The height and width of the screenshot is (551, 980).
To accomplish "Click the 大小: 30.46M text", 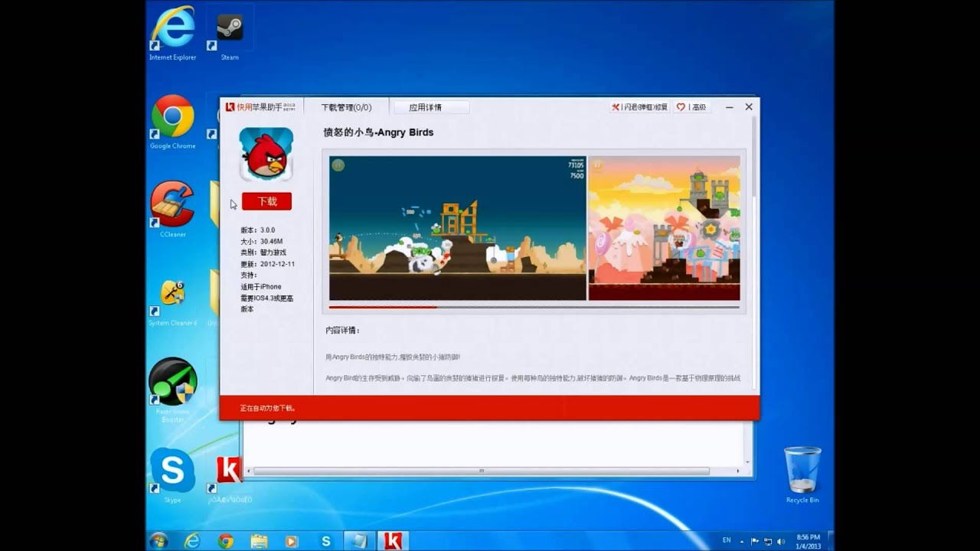I will [x=262, y=241].
